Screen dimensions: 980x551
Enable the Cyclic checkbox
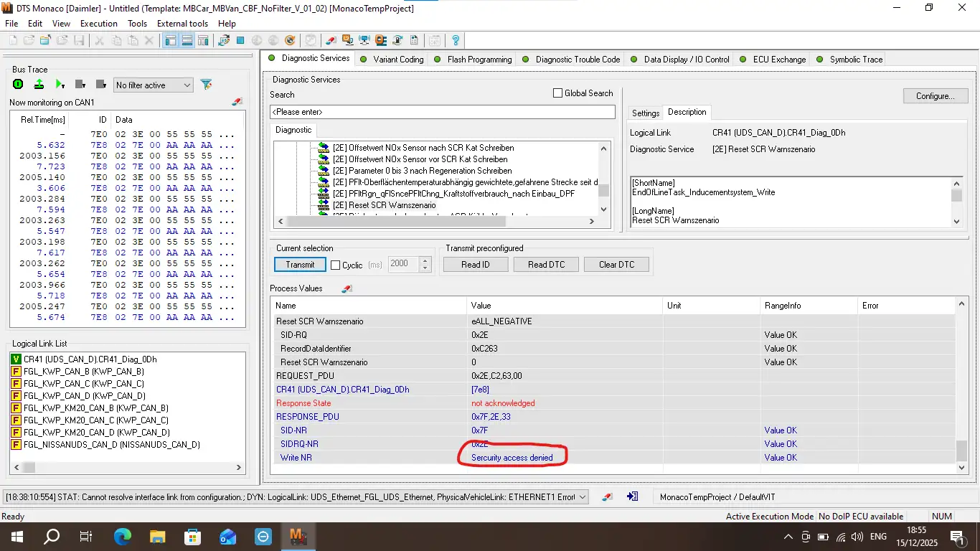click(x=335, y=265)
